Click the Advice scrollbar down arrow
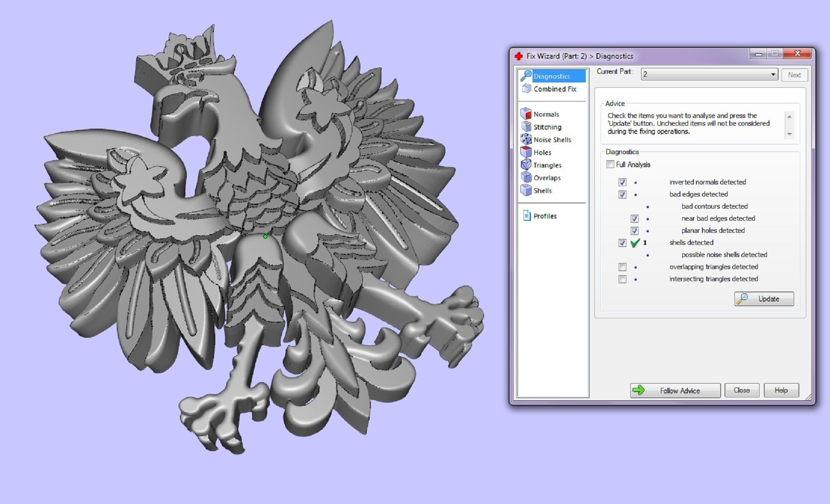The image size is (830, 504). click(x=789, y=134)
